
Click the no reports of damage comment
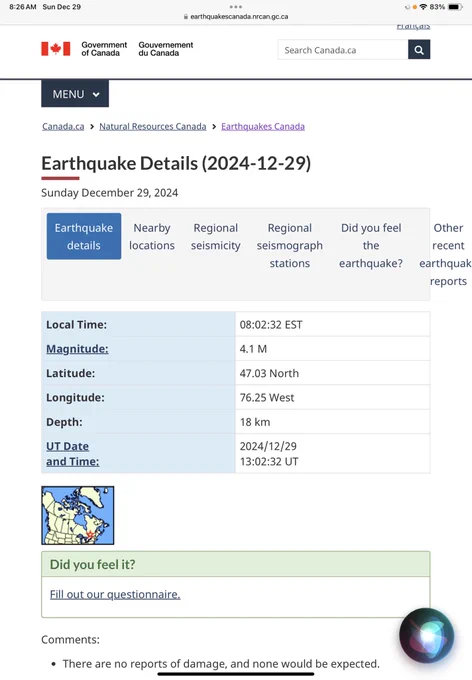[x=221, y=664]
